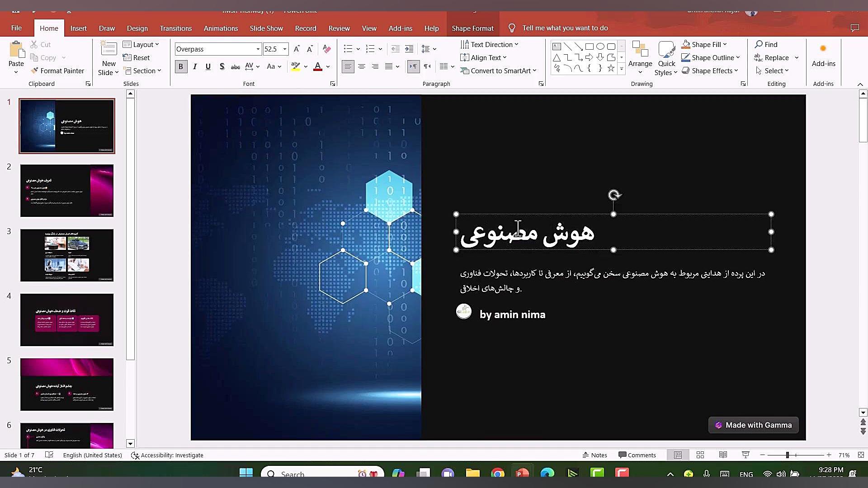The width and height of the screenshot is (868, 488).
Task: Toggle Italic formatting
Action: 195,66
